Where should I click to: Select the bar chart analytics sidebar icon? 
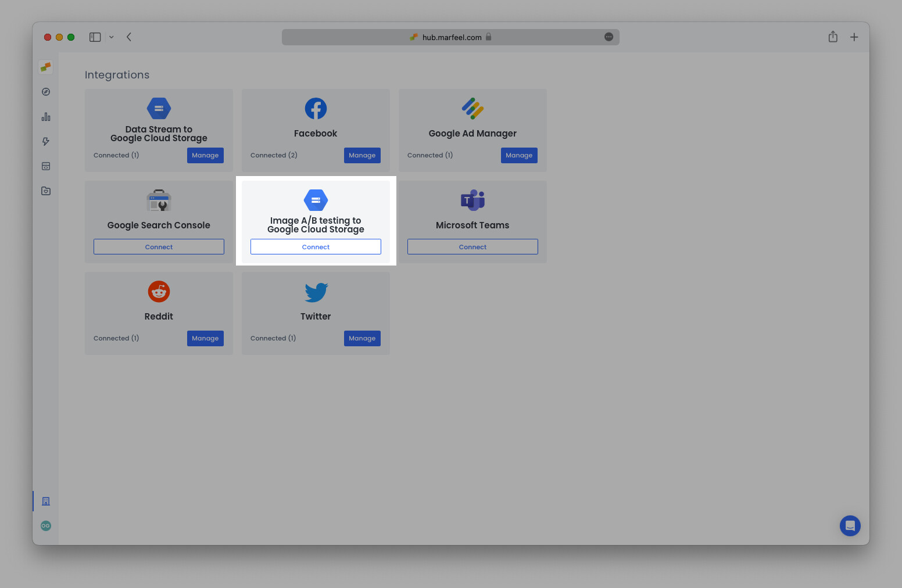(45, 116)
